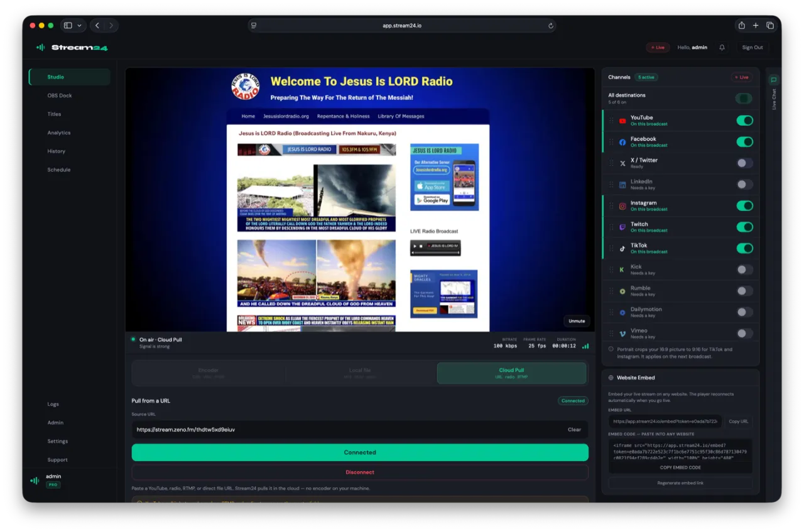Open the OBS Dock section
This screenshot has width=804, height=532.
(69, 95)
